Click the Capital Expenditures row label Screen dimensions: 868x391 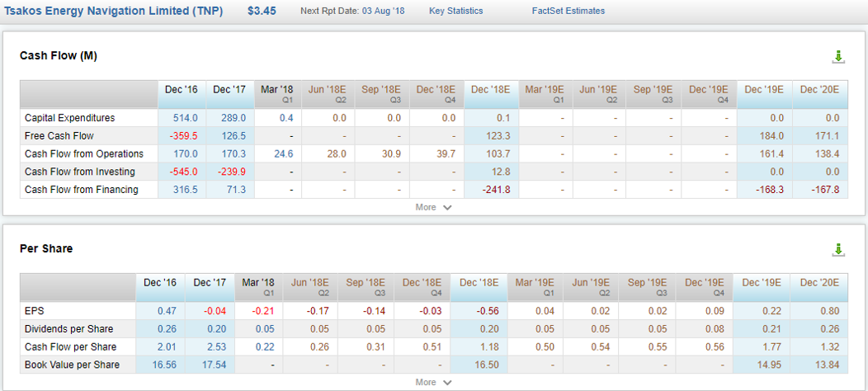[70, 118]
